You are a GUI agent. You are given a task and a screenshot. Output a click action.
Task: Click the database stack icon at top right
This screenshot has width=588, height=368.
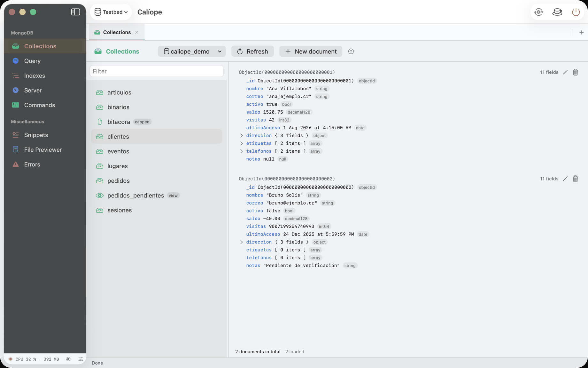(557, 12)
